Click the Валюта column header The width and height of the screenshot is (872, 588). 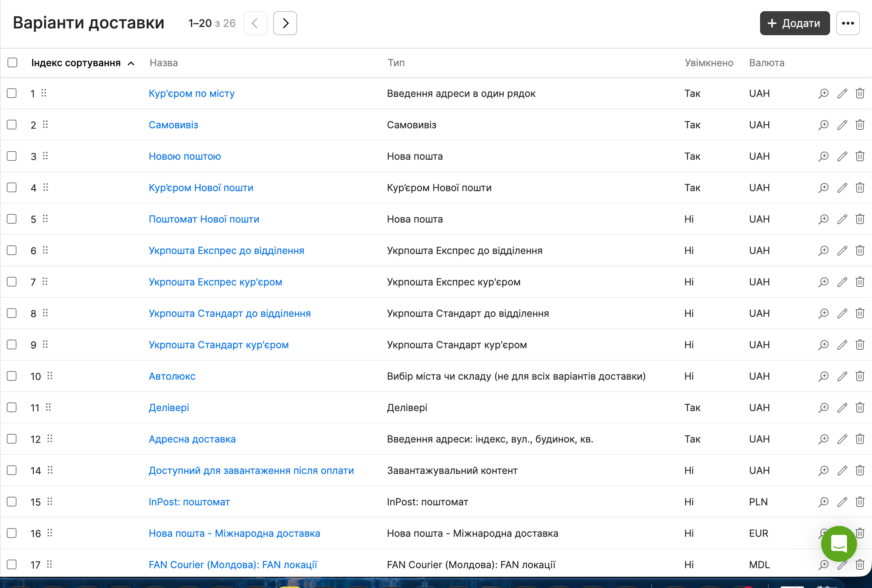click(x=766, y=63)
